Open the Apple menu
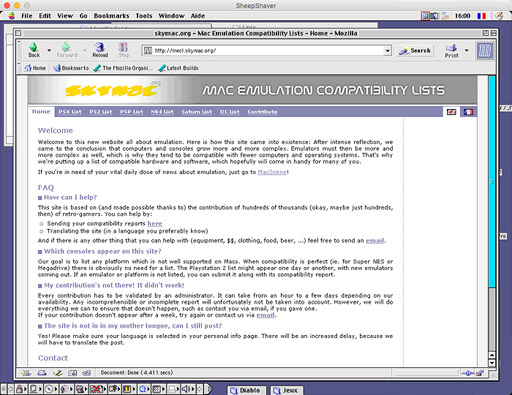The height and width of the screenshot is (395, 512). pos(12,16)
